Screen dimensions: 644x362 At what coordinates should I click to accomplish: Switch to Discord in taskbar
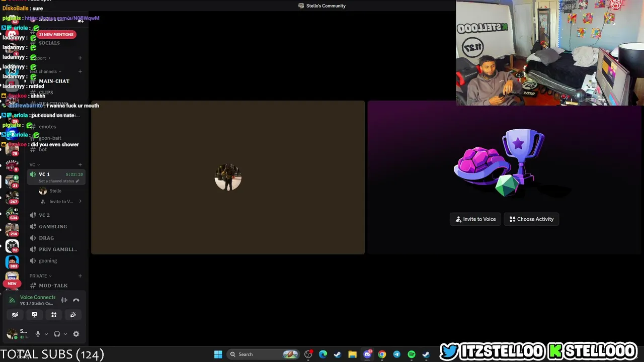367,354
